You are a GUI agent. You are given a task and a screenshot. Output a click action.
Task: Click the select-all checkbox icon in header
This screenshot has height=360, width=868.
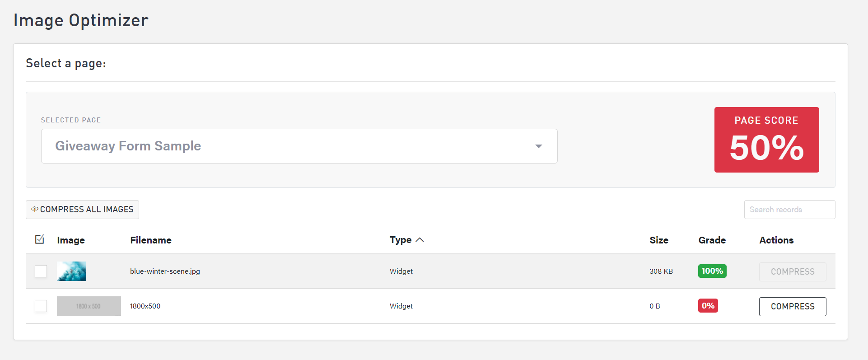click(40, 239)
